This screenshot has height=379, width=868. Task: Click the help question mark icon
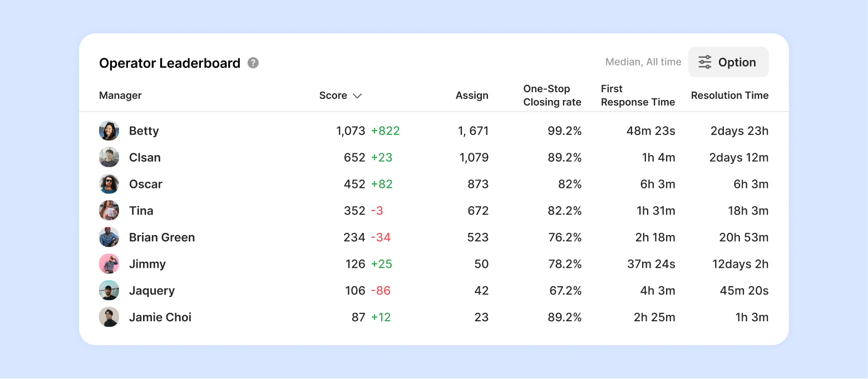(253, 63)
